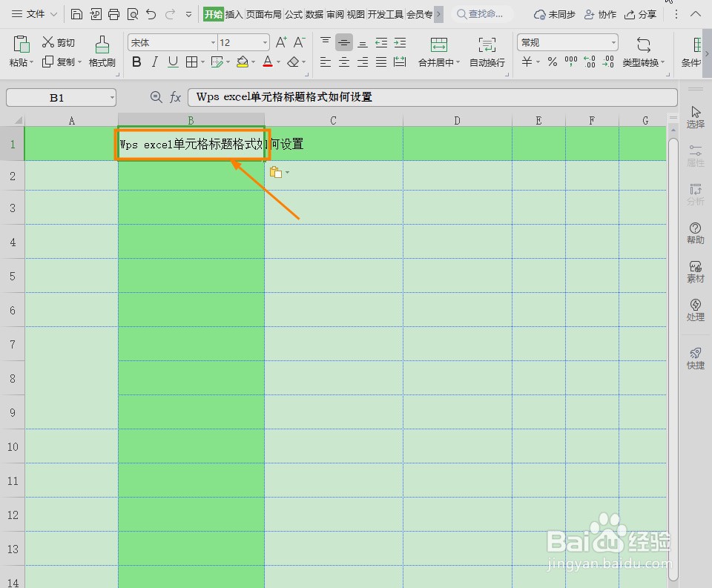Select the Format Painter (格式刷) brush
The height and width of the screenshot is (588, 712).
point(102,52)
